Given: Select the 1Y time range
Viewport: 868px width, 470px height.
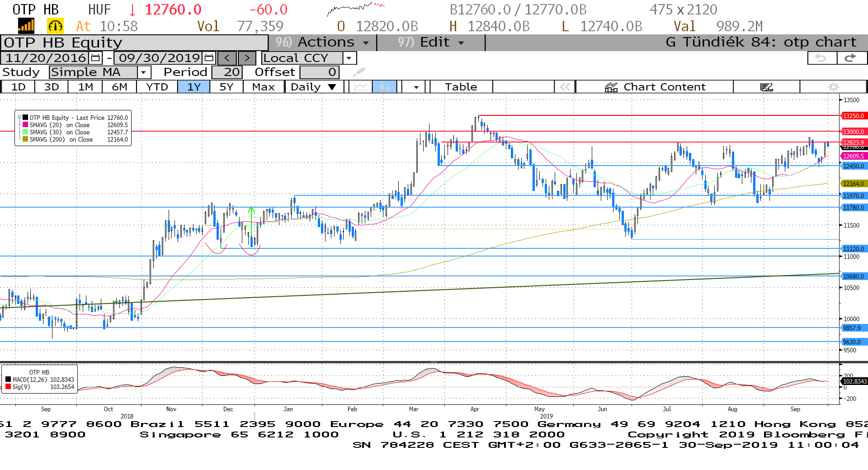Looking at the screenshot, I should coord(193,87).
